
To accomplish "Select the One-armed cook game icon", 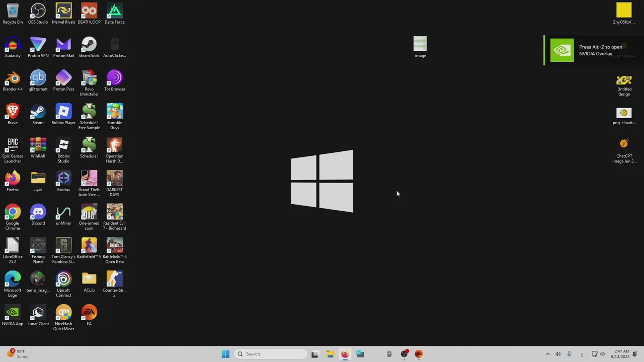I will (x=89, y=217).
